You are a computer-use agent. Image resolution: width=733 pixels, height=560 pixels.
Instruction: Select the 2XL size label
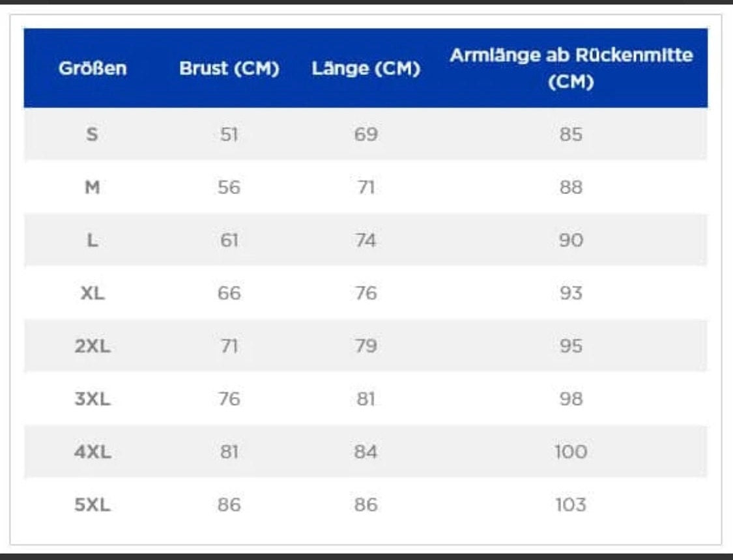pos(93,346)
